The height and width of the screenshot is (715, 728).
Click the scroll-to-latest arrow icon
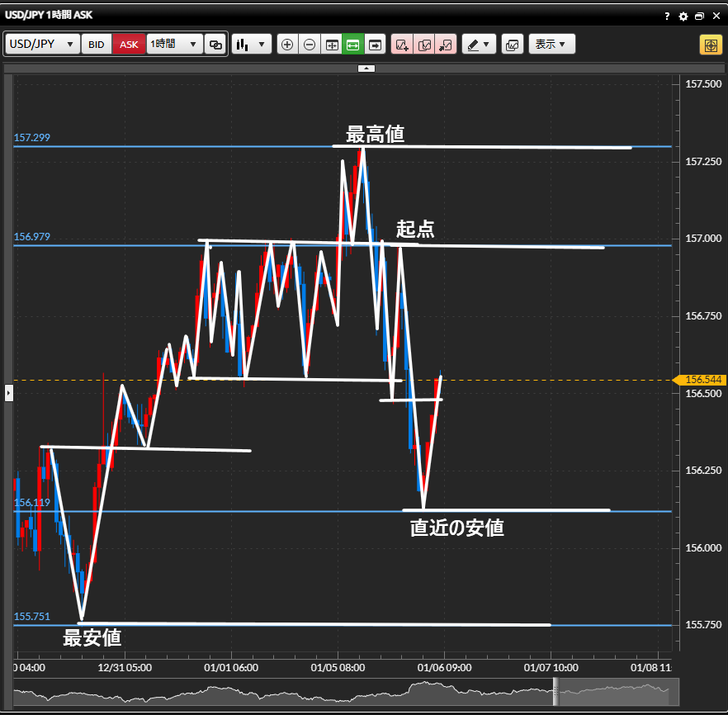(x=376, y=45)
